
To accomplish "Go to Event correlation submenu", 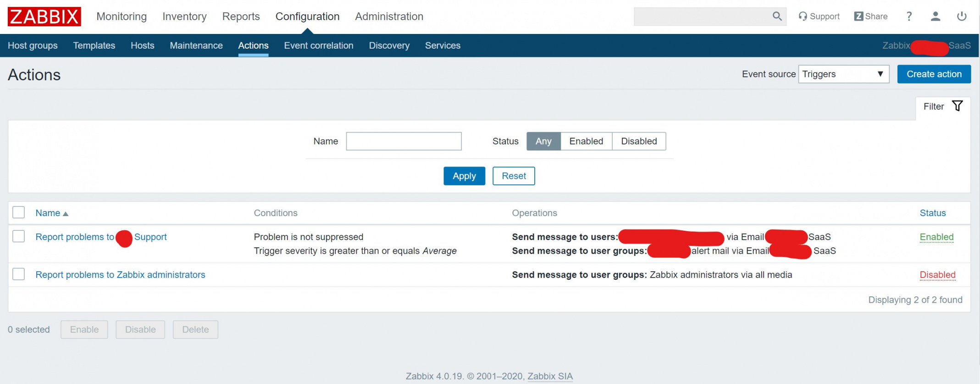I will (x=319, y=45).
